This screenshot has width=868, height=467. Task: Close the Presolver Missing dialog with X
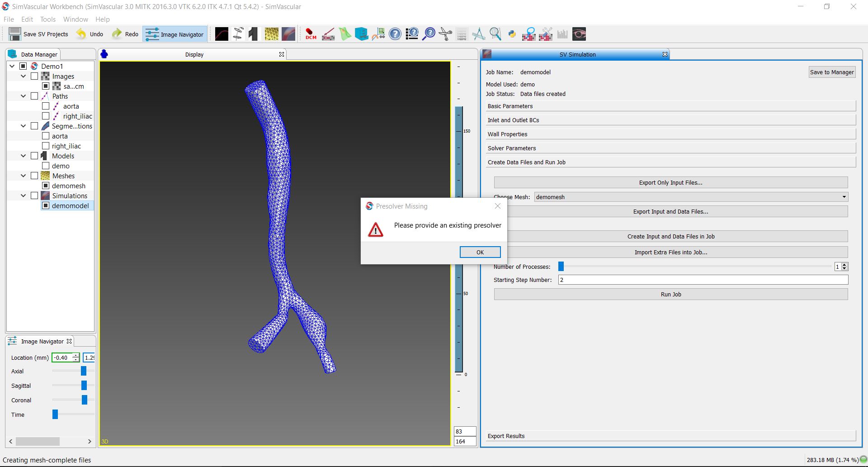pyautogui.click(x=498, y=206)
